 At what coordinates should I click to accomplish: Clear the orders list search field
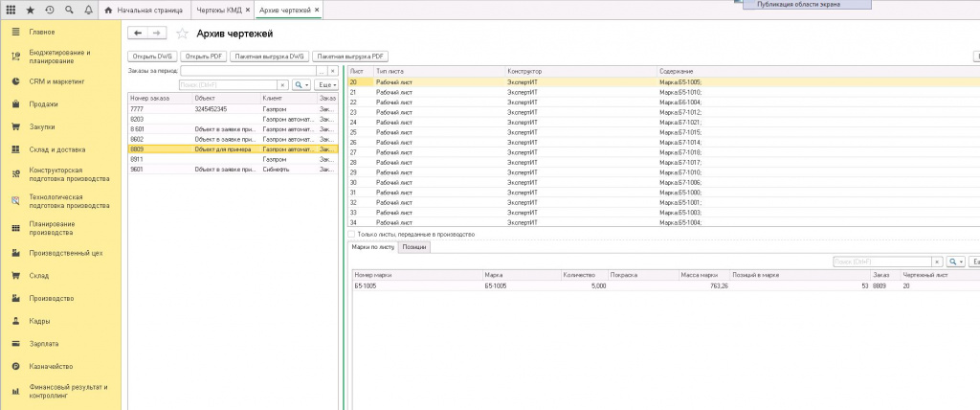tap(282, 85)
